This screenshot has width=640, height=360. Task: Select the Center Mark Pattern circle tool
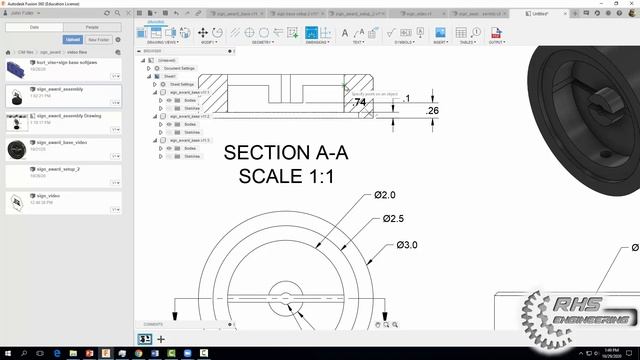264,33
